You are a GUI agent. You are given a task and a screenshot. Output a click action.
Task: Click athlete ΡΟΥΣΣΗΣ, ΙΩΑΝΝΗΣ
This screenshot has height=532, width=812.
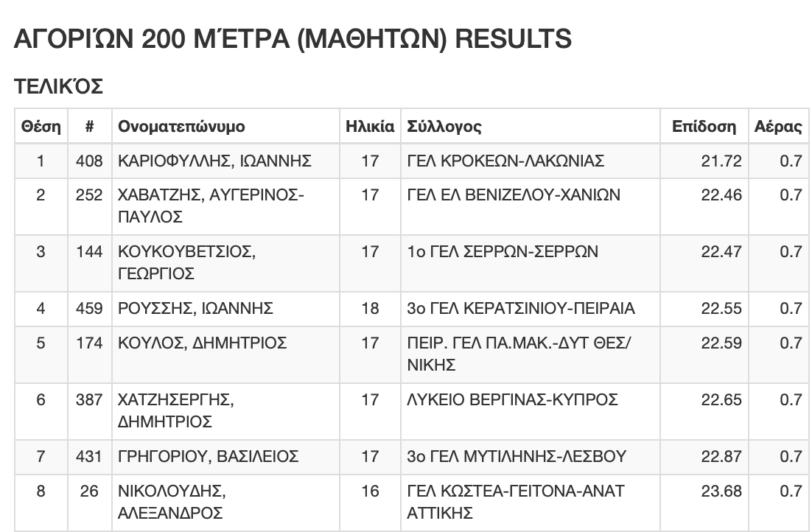click(196, 309)
